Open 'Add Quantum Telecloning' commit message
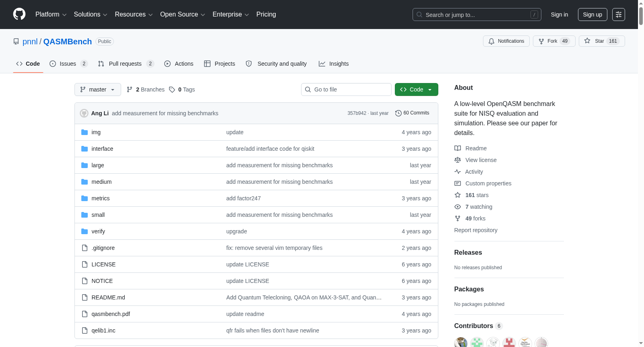This screenshot has height=347, width=644. tap(304, 297)
